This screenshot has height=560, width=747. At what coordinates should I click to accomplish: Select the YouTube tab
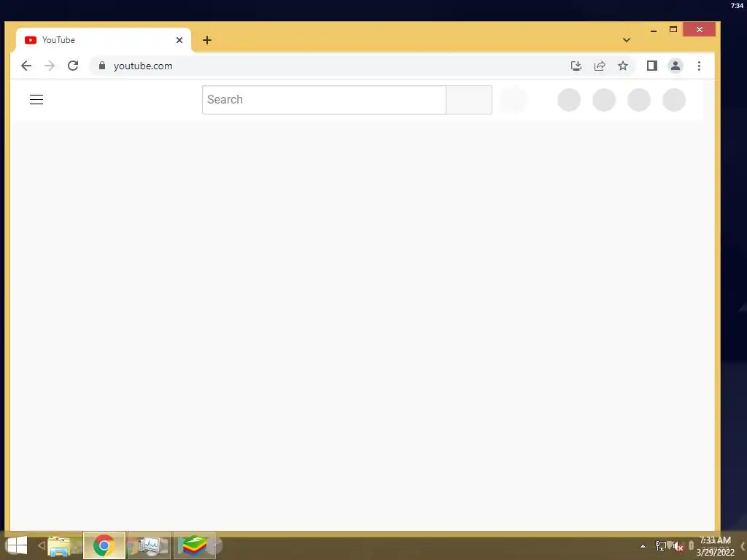click(104, 40)
